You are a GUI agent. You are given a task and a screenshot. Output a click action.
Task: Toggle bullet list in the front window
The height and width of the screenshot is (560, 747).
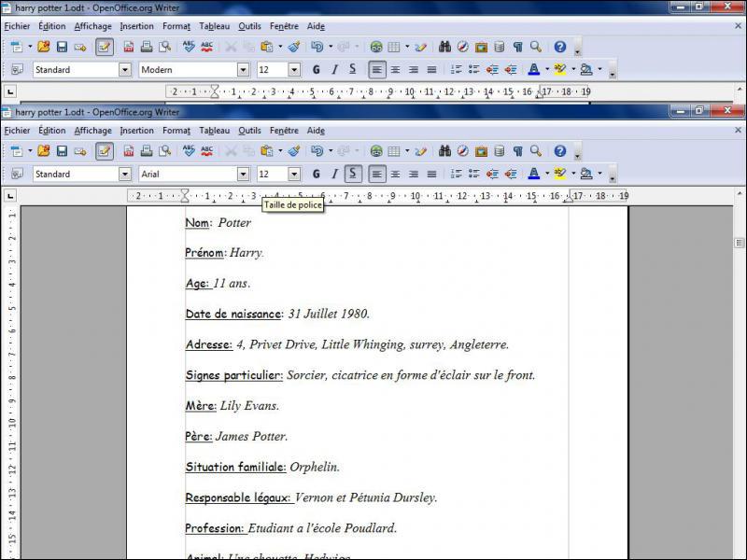474,174
